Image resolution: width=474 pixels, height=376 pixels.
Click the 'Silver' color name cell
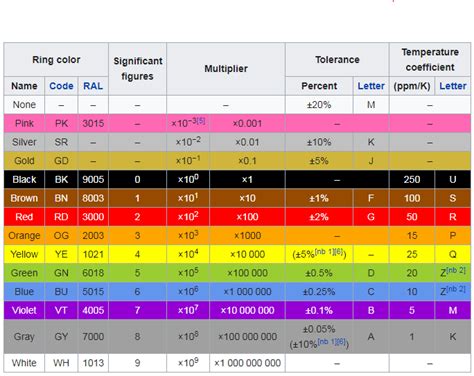point(24,142)
